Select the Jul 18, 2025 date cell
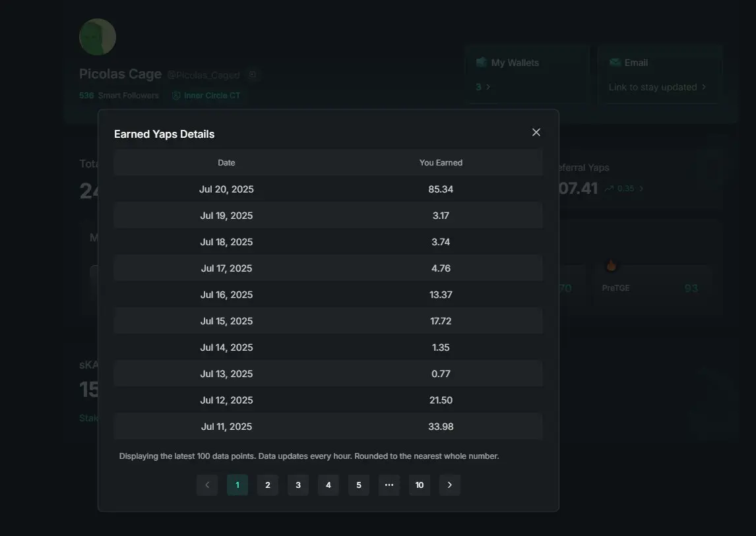This screenshot has height=536, width=756. [226, 242]
